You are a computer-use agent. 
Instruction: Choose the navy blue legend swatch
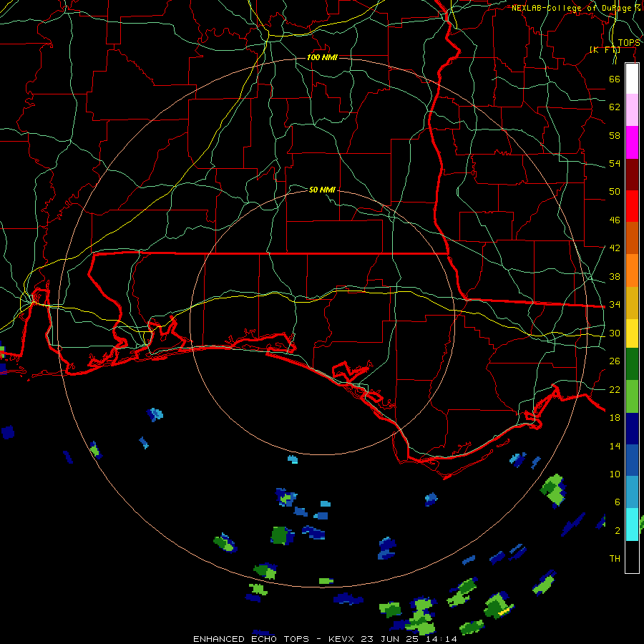pyautogui.click(x=632, y=429)
